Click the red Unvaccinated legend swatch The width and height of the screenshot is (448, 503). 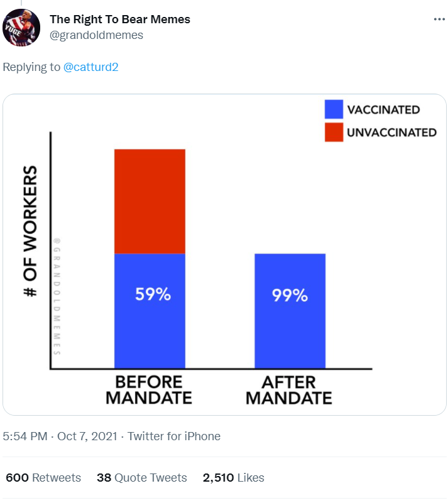coord(334,132)
